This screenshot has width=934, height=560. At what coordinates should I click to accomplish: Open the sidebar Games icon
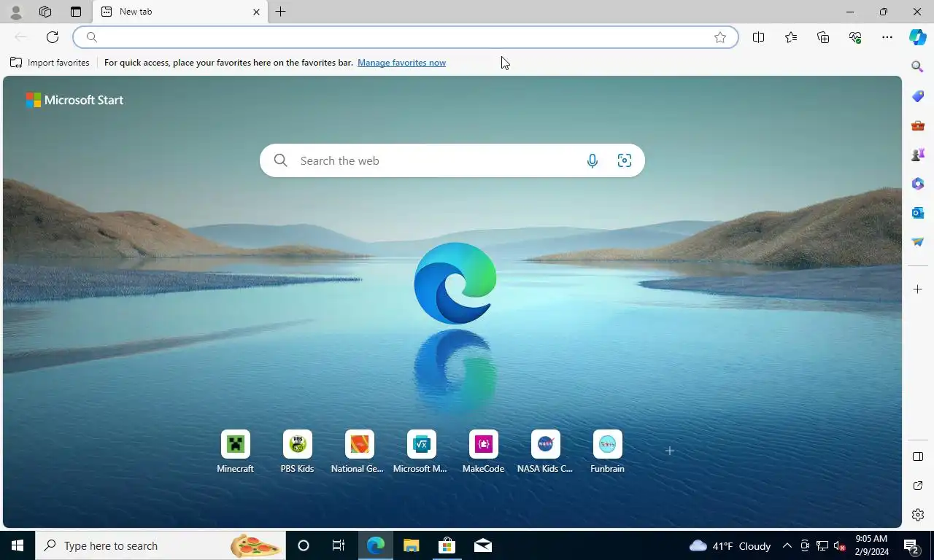(918, 155)
